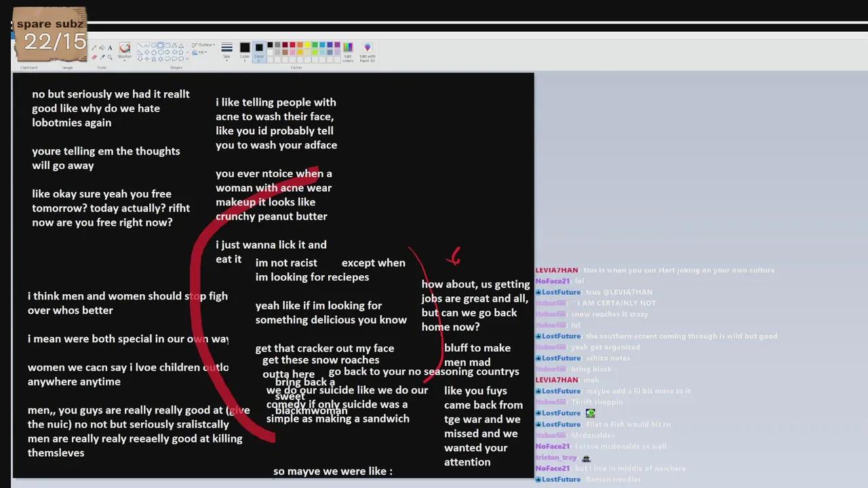Activate the Color 1 foreground swatch
This screenshot has height=488, width=868.
tap(244, 49)
